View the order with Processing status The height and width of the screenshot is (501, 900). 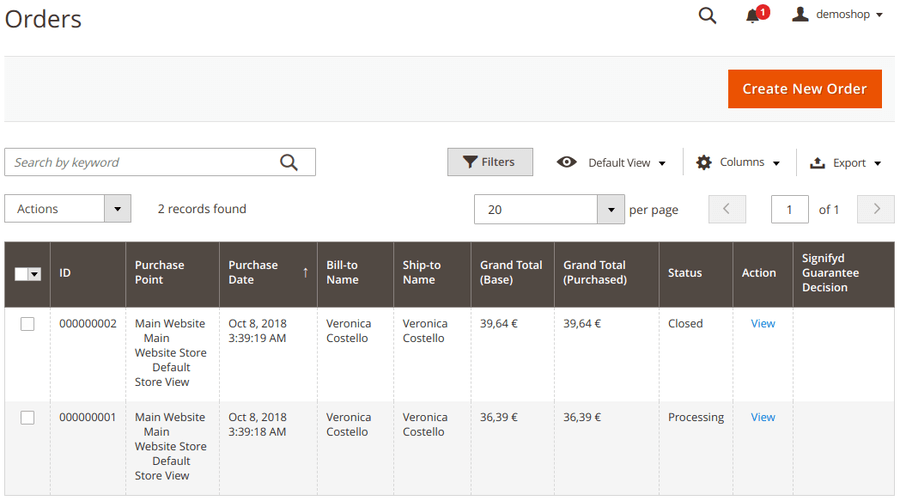[x=762, y=417]
